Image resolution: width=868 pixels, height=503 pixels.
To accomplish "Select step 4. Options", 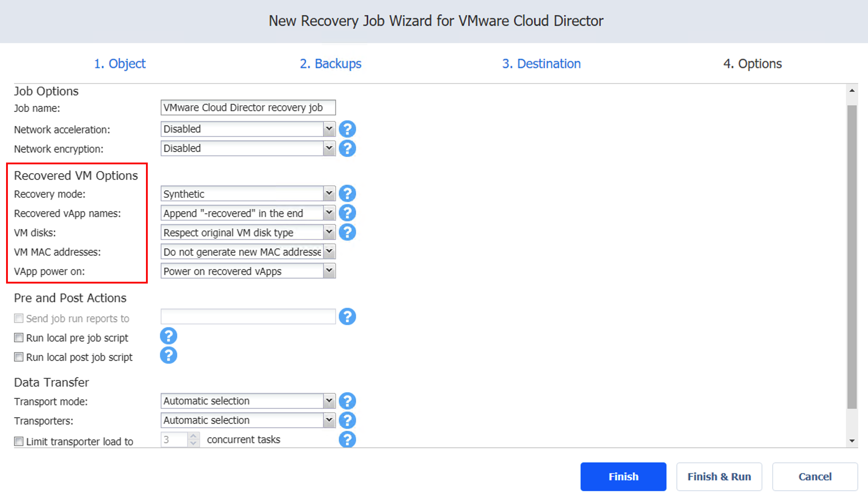I will click(x=752, y=64).
